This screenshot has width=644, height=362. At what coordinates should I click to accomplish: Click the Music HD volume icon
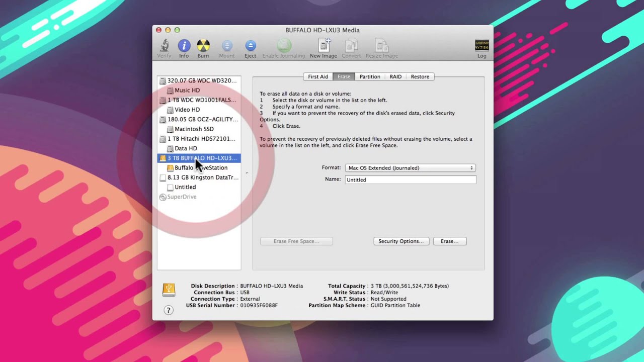point(170,90)
